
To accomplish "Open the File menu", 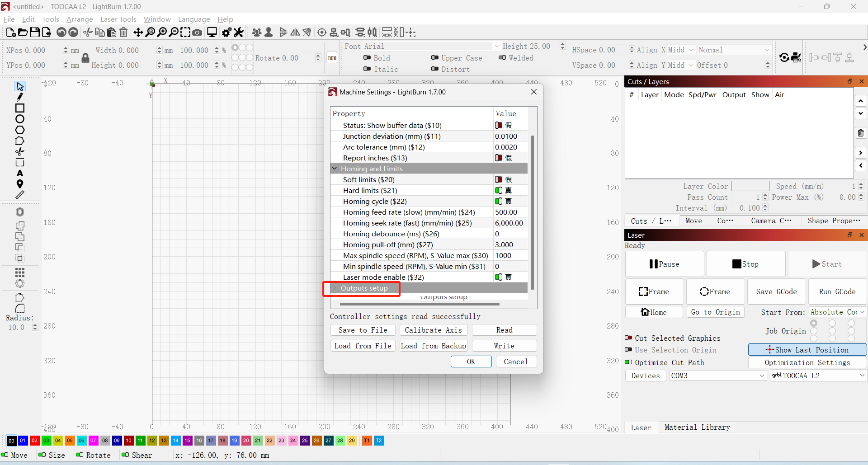I will [9, 19].
